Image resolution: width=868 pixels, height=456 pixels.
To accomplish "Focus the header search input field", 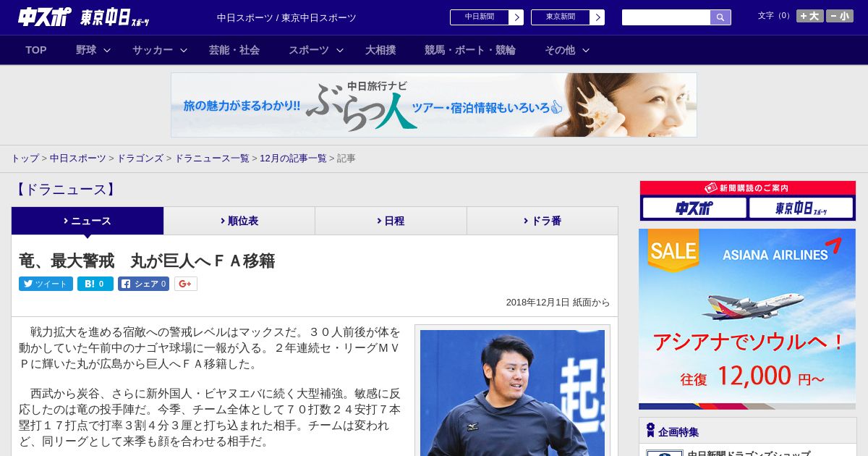I will pos(666,17).
